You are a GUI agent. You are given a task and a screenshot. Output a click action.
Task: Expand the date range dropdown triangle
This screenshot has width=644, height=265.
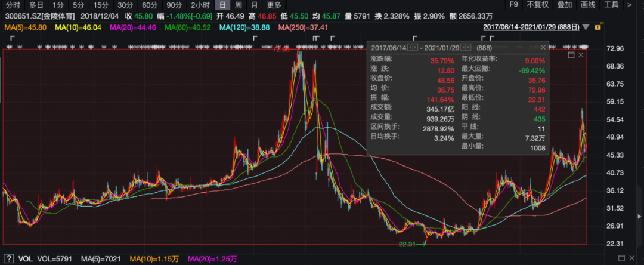tap(587, 27)
